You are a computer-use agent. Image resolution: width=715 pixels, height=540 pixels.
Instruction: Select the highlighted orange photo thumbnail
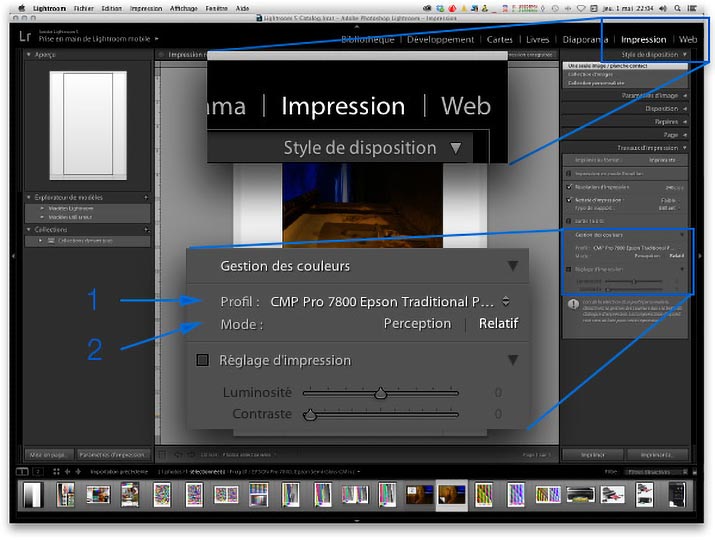pos(451,495)
